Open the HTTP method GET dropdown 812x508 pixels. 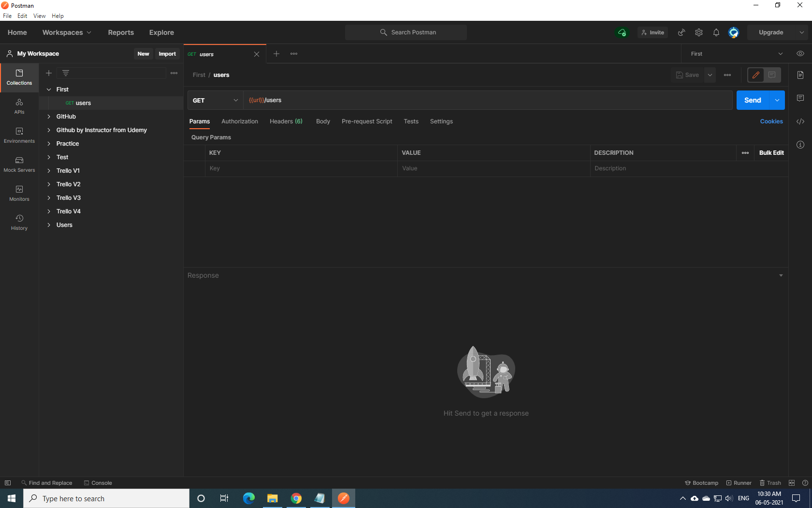[215, 100]
